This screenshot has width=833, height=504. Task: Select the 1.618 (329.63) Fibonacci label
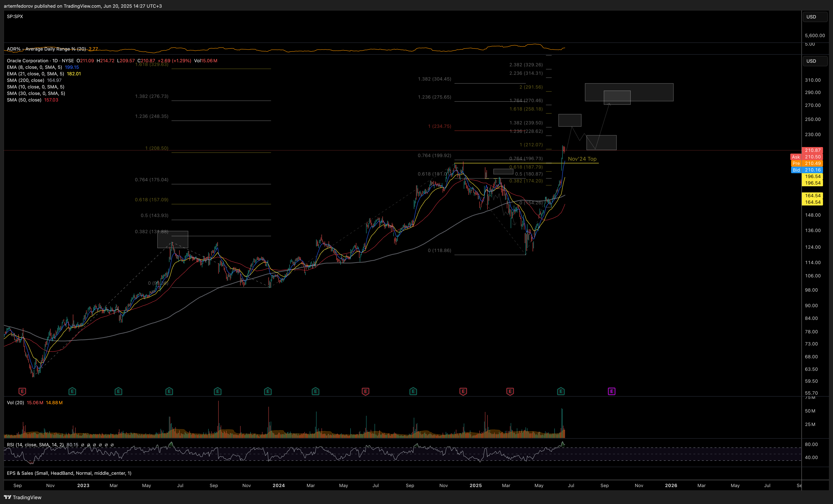tap(152, 64)
